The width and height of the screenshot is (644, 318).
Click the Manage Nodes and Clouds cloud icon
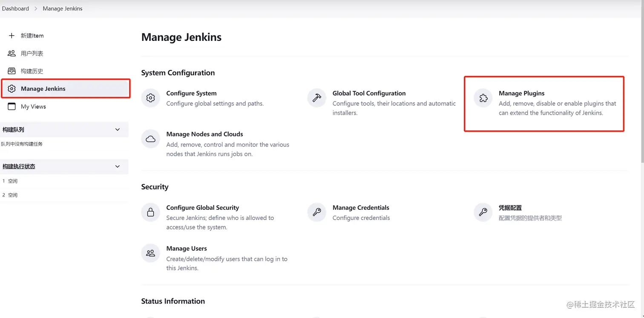click(x=150, y=139)
